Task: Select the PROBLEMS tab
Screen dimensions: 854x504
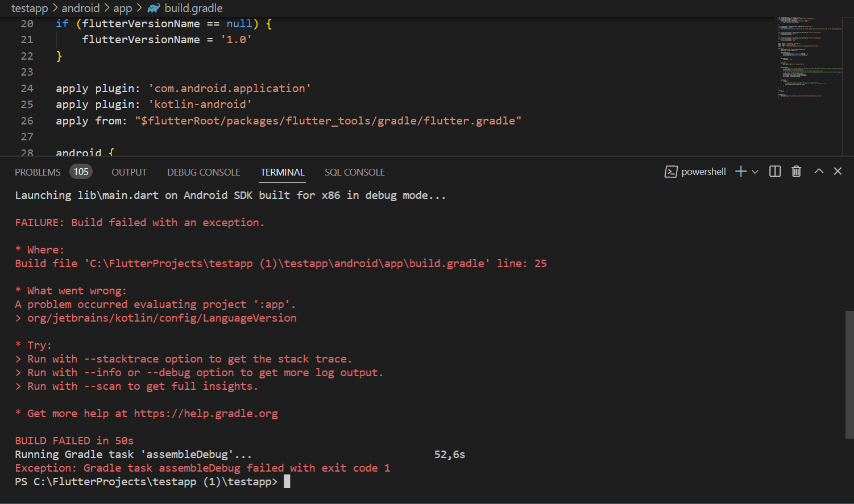Action: pos(38,172)
